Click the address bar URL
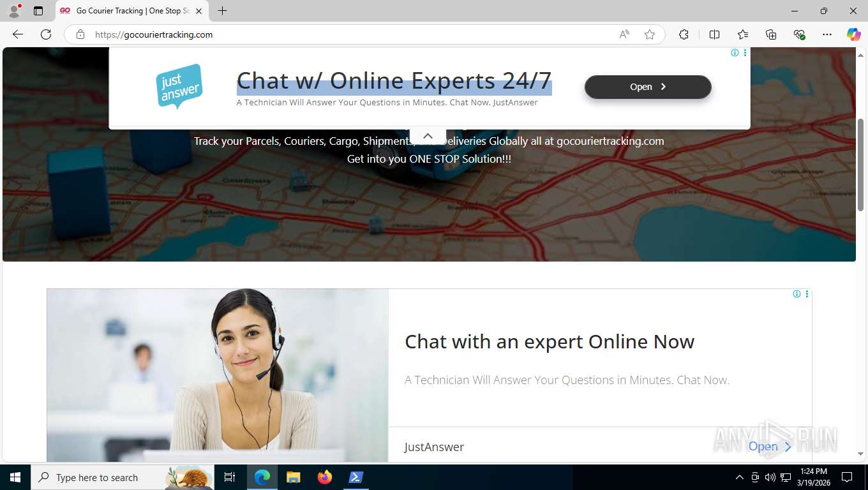The image size is (868, 490). point(154,34)
